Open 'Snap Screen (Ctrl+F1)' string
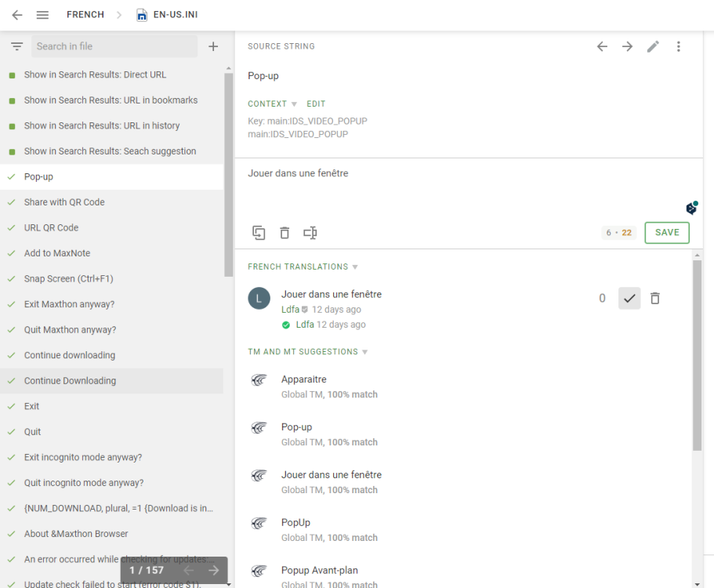Viewport: 714px width, 588px height. [68, 278]
